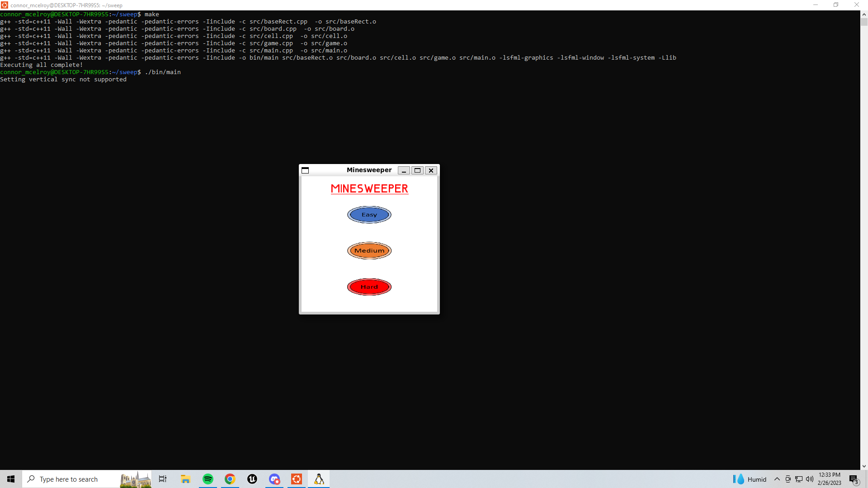
Task: Open the Meet Now tray icon
Action: tap(788, 479)
